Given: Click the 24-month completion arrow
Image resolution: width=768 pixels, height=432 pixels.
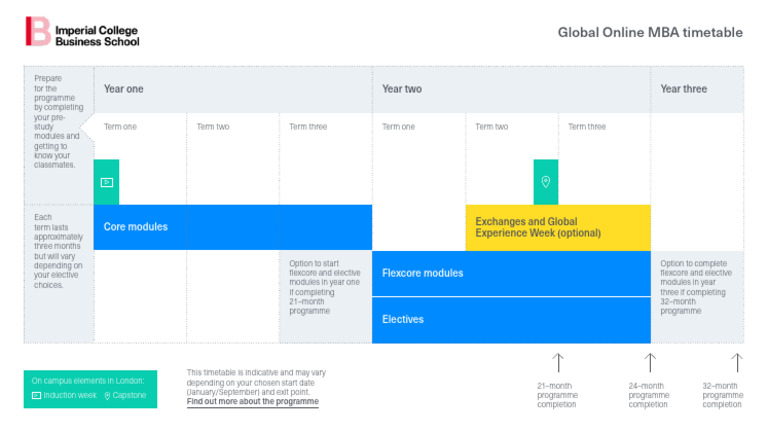Looking at the screenshot, I should pos(650,363).
